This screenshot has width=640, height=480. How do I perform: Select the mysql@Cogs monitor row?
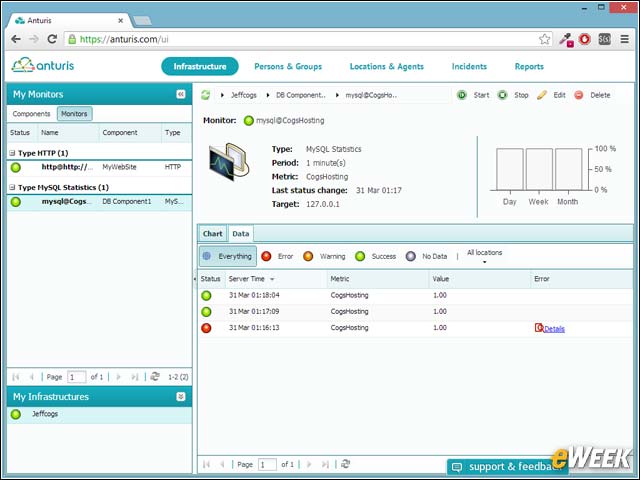pos(99,202)
